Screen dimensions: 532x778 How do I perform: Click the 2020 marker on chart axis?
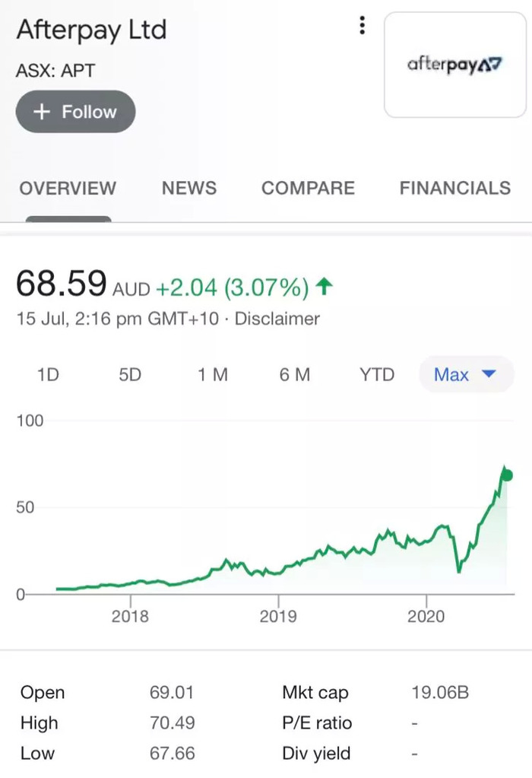click(426, 616)
